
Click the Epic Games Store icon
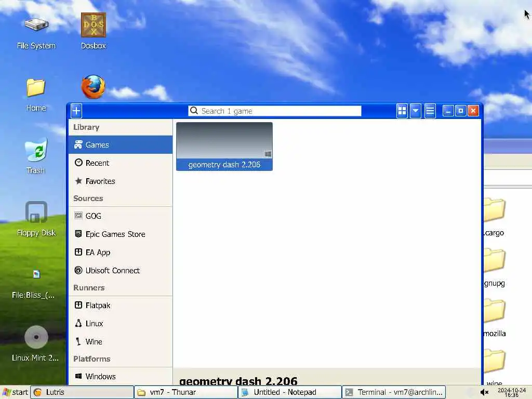tap(78, 233)
